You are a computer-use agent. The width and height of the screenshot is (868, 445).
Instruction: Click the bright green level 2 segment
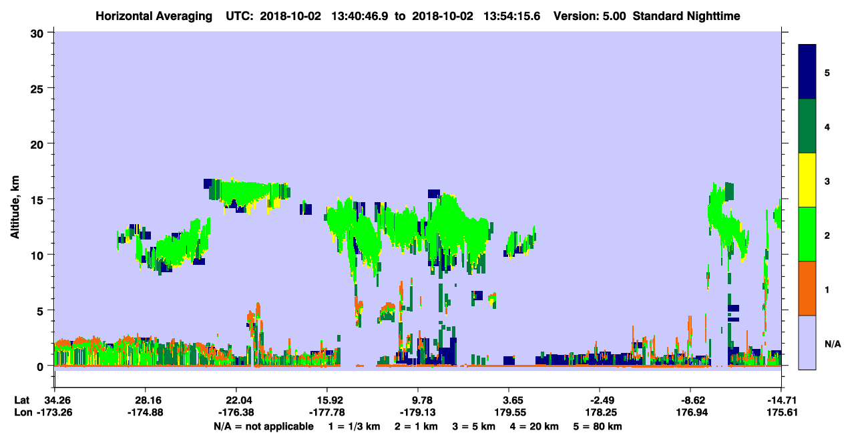(808, 234)
